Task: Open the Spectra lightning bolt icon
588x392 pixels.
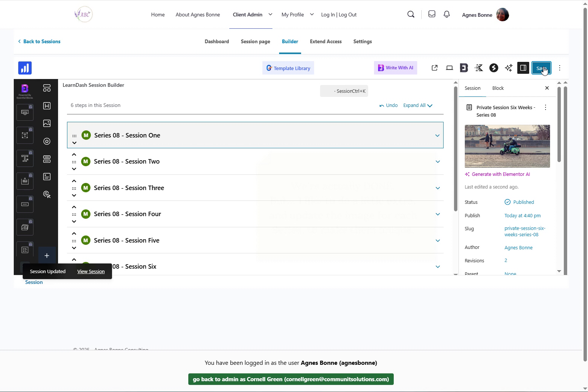Action: tap(493, 68)
